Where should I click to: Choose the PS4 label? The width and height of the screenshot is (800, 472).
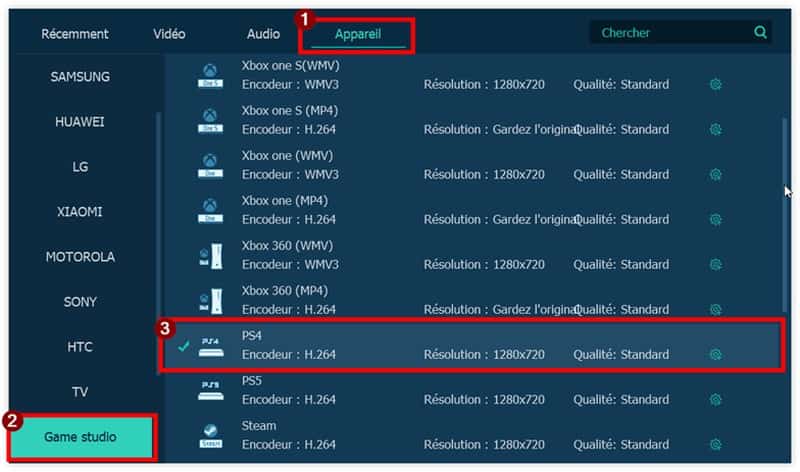(x=252, y=335)
